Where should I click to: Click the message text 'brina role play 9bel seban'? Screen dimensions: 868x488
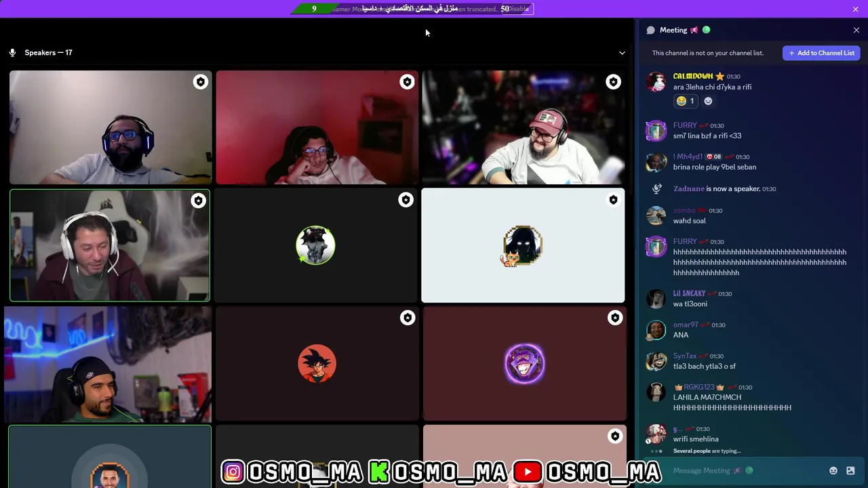tap(715, 167)
